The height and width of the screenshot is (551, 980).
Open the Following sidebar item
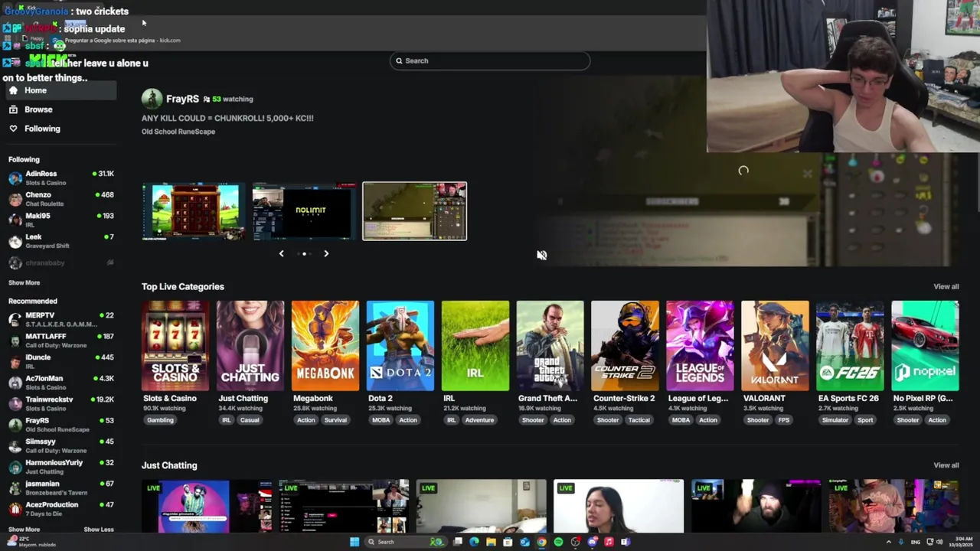[x=61, y=129]
